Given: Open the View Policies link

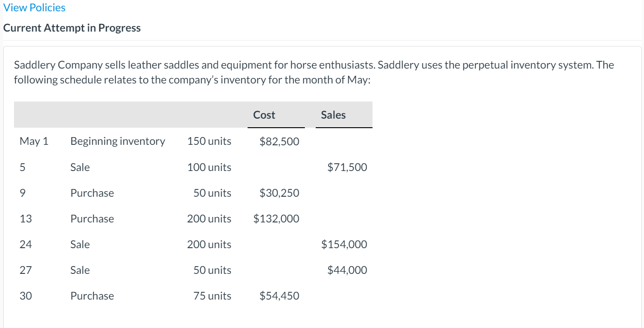Looking at the screenshot, I should [x=34, y=8].
